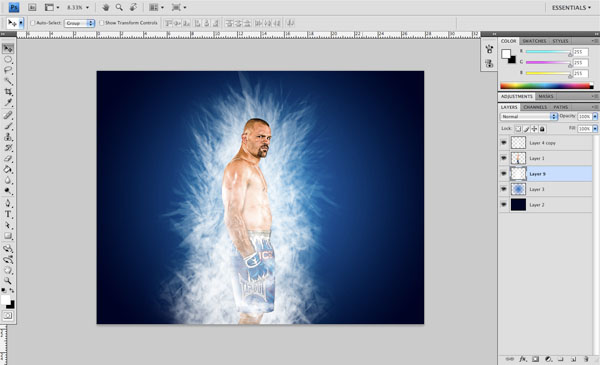Toggle Quick Mask mode
The image size is (600, 365).
[x=8, y=316]
